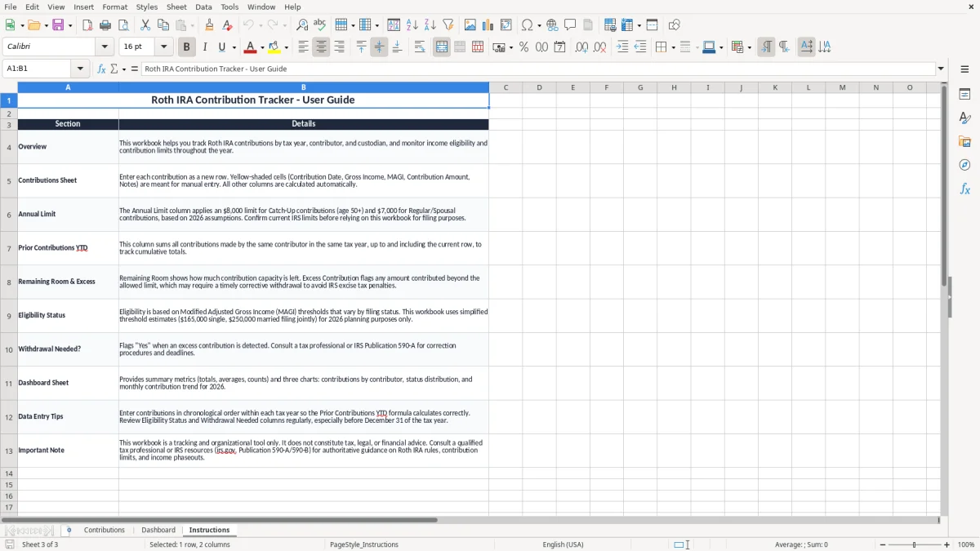Insert an image
The width and height of the screenshot is (980, 551).
[470, 25]
